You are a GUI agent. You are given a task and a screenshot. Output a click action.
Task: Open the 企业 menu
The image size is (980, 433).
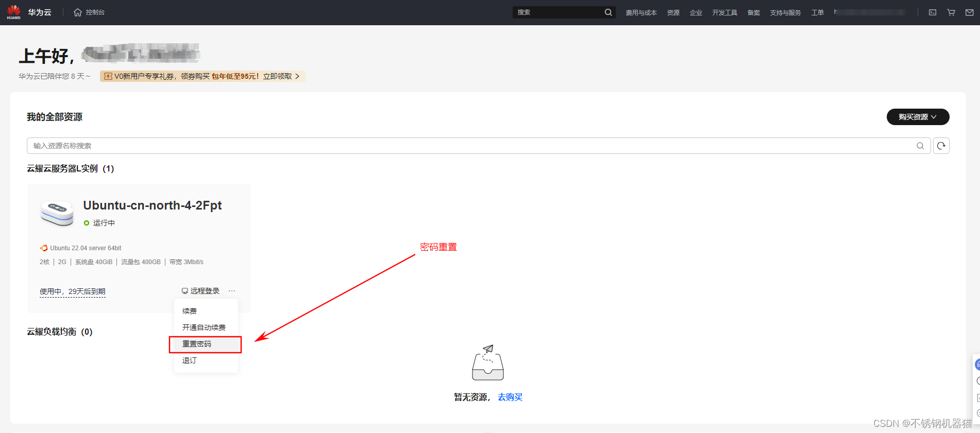point(696,12)
